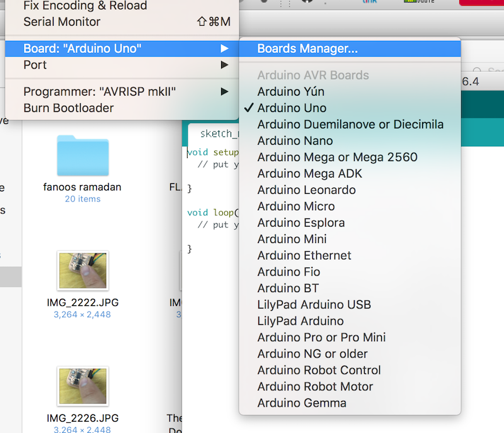Select Arduino Nano board
Viewport: 504px width, 433px height.
coord(350,141)
